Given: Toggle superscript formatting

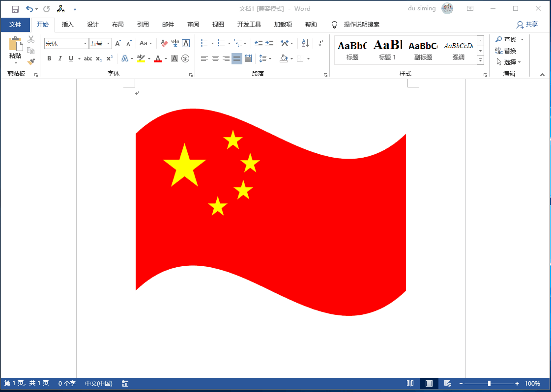Looking at the screenshot, I should (110, 58).
